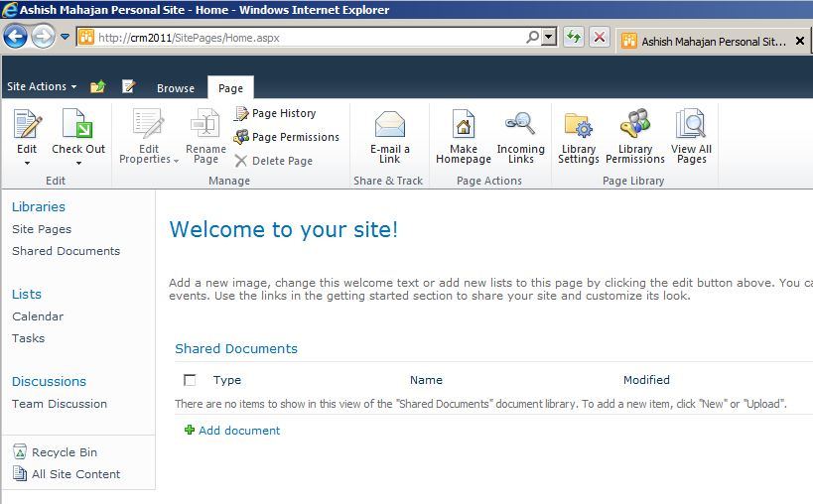Expand the Edit Properties dropdown arrow
813x504 pixels.
[176, 161]
